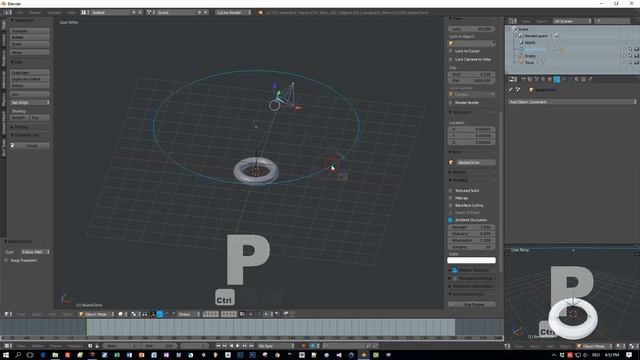Image resolution: width=640 pixels, height=360 pixels.
Task: Click the Mirror button
Action: (30, 52)
